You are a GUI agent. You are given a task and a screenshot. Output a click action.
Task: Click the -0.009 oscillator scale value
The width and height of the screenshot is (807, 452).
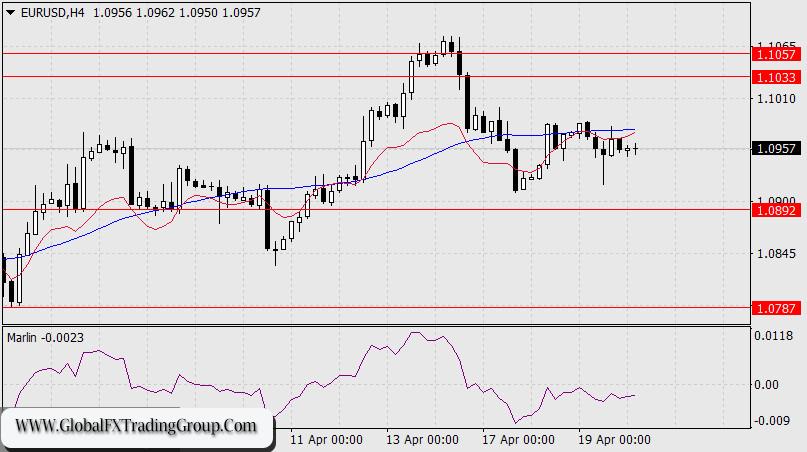(x=772, y=421)
